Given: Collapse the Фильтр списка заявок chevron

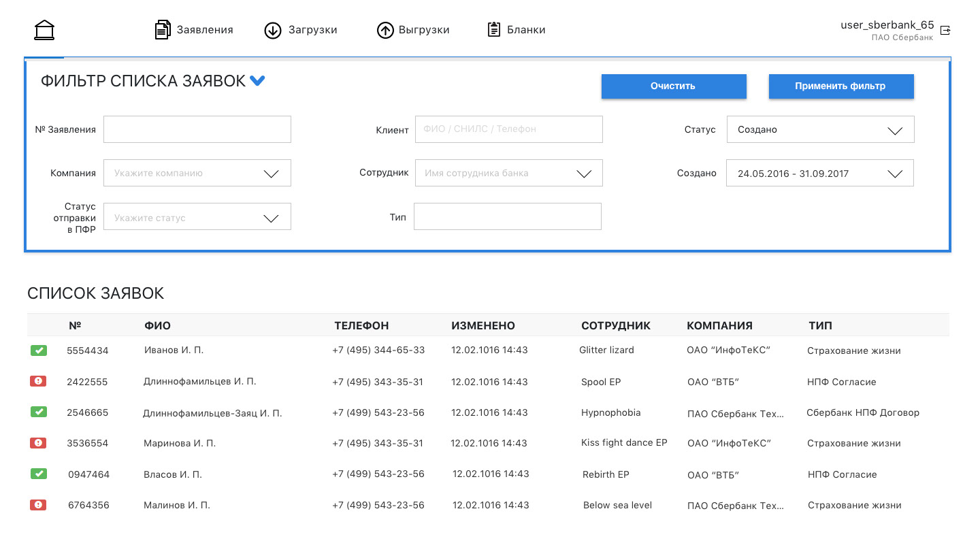Looking at the screenshot, I should point(257,81).
